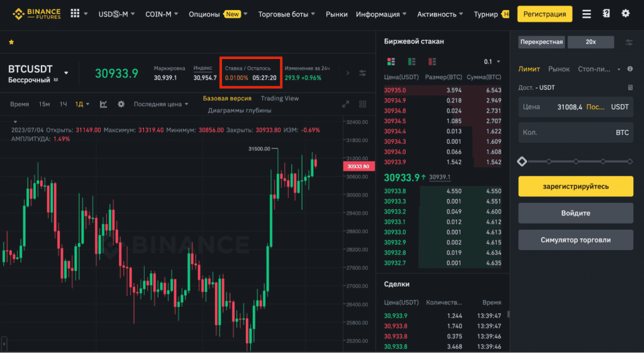The image size is (644, 353).
Task: Click the Цена price input field
Action: [x=575, y=107]
